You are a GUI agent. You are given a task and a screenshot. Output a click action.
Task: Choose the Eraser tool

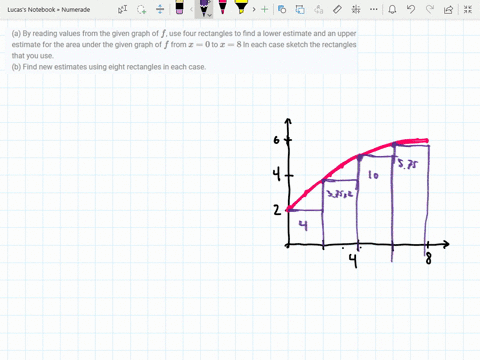tap(179, 7)
